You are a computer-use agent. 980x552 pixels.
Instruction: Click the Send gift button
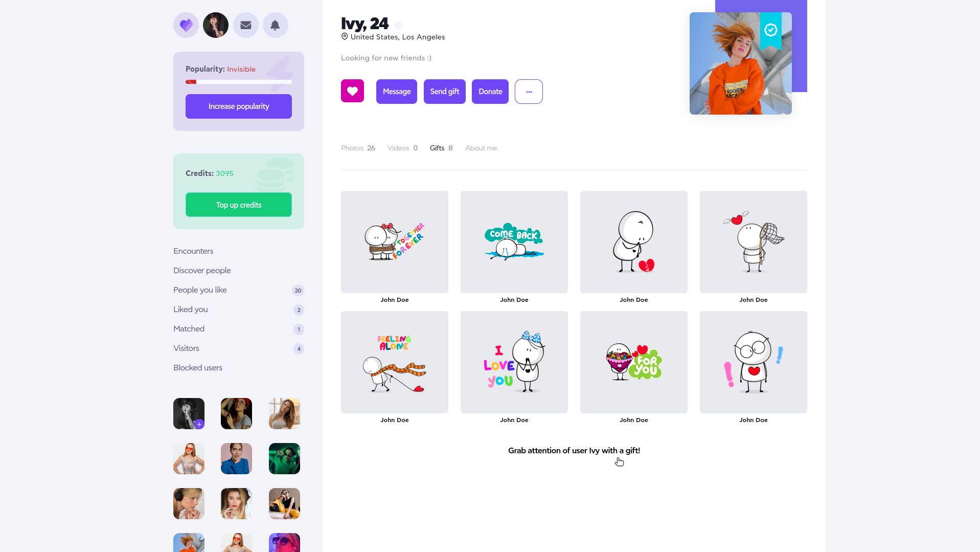(x=445, y=92)
